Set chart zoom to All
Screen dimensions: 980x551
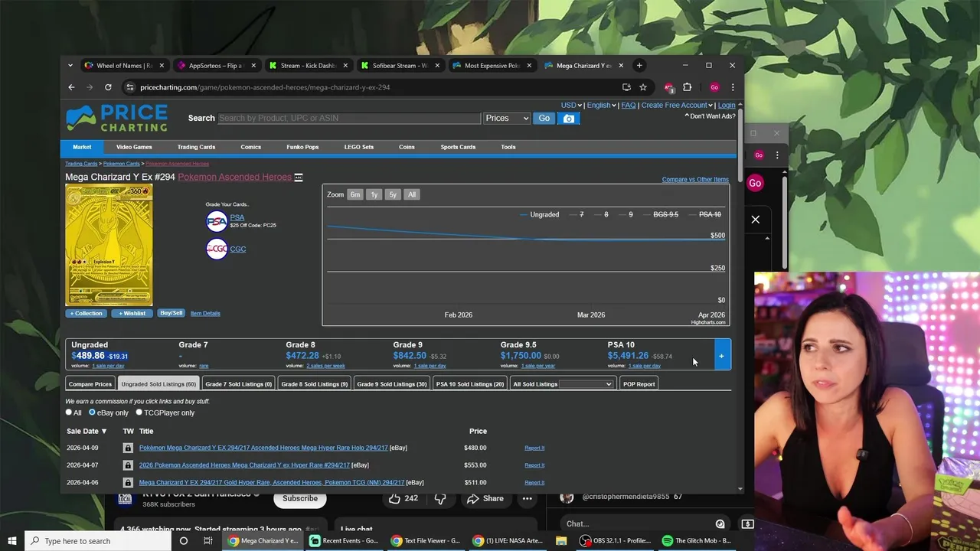[411, 194]
